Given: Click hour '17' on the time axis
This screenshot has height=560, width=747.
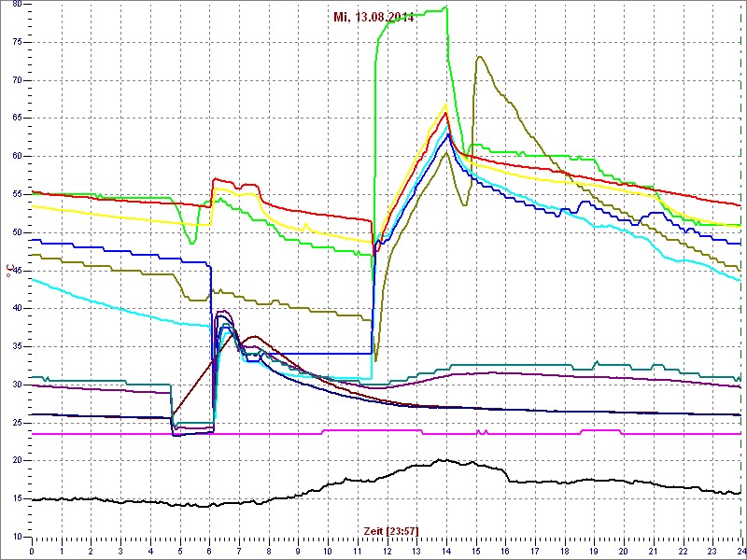Looking at the screenshot, I should [534, 552].
